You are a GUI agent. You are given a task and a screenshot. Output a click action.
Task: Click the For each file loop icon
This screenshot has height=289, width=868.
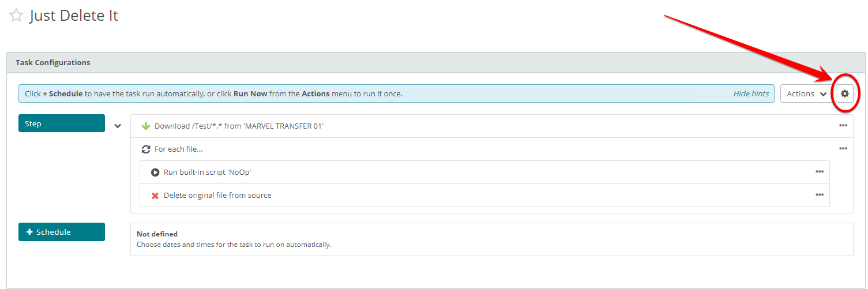(146, 149)
